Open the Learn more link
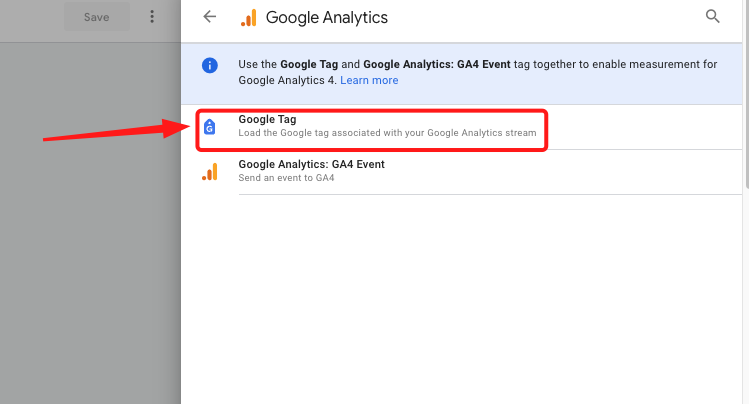This screenshot has height=404, width=749. [369, 80]
